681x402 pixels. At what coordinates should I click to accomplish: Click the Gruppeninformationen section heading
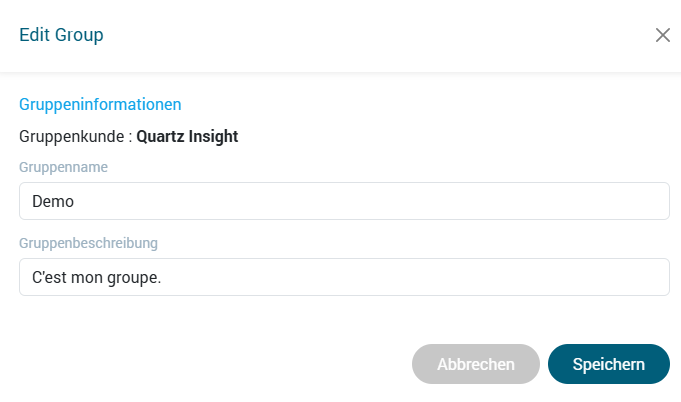100,103
